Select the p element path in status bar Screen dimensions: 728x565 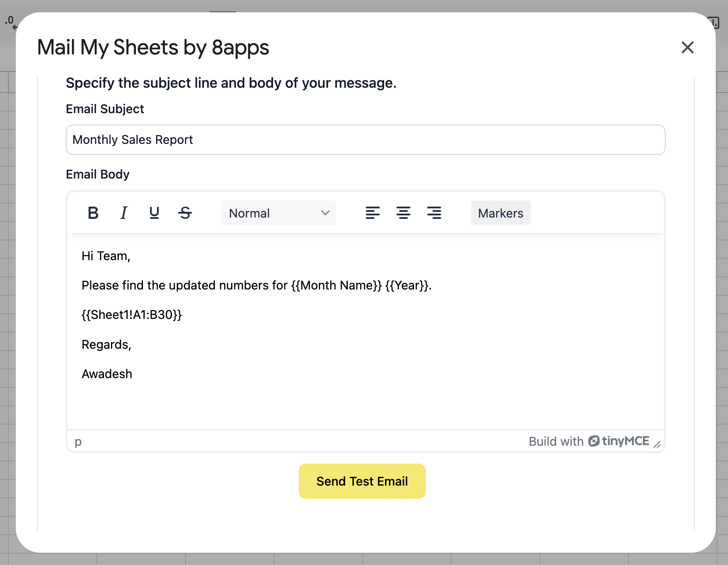click(78, 442)
